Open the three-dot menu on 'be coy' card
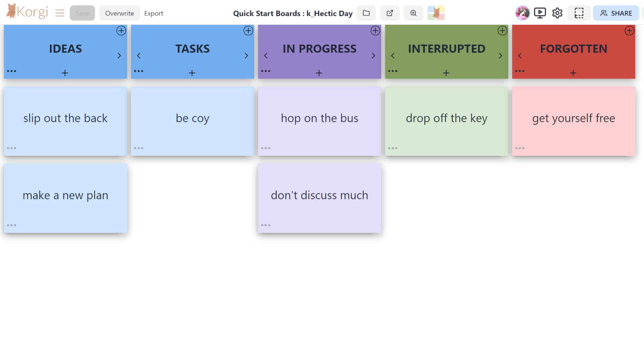644x342 pixels. (x=138, y=148)
